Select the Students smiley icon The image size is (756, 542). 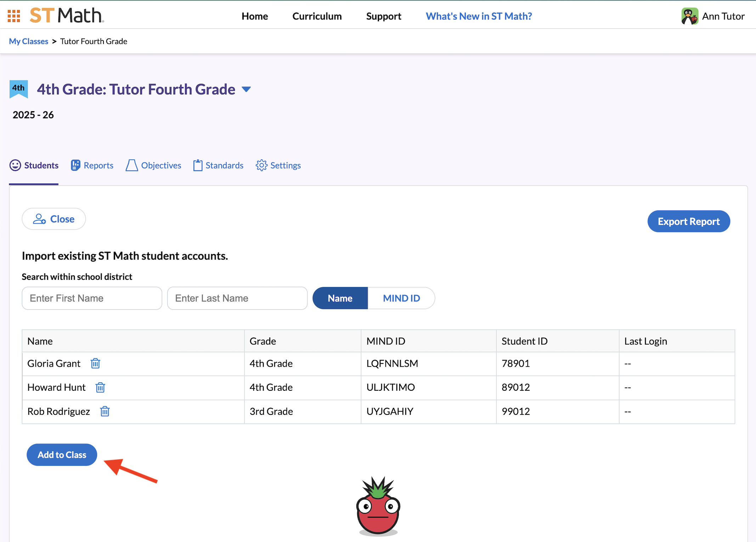(16, 165)
